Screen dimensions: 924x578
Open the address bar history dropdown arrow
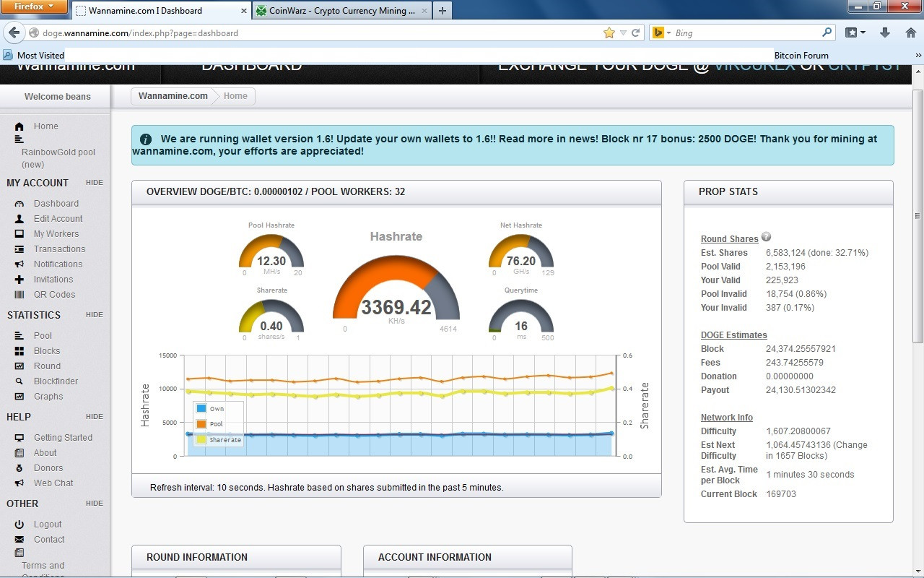click(x=624, y=33)
